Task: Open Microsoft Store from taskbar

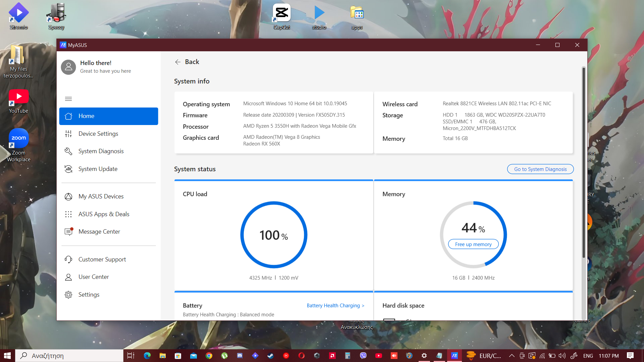Action: point(178,356)
